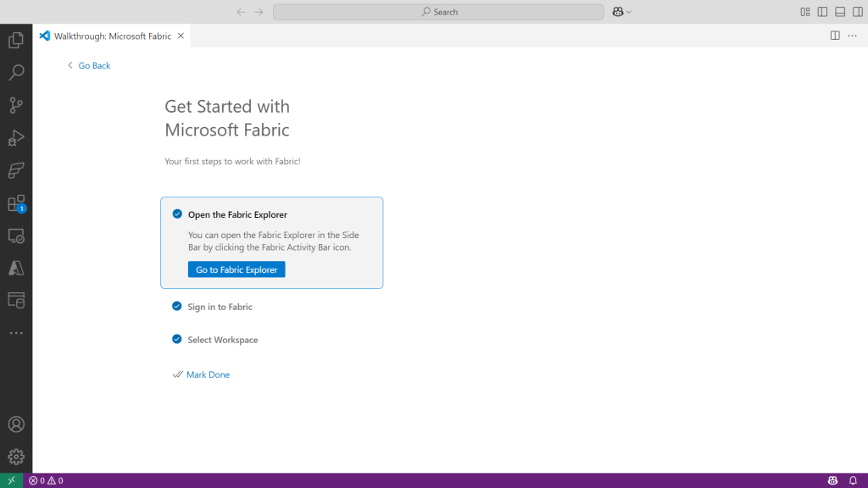Open the Extensions view
868x488 pixels.
[x=16, y=203]
